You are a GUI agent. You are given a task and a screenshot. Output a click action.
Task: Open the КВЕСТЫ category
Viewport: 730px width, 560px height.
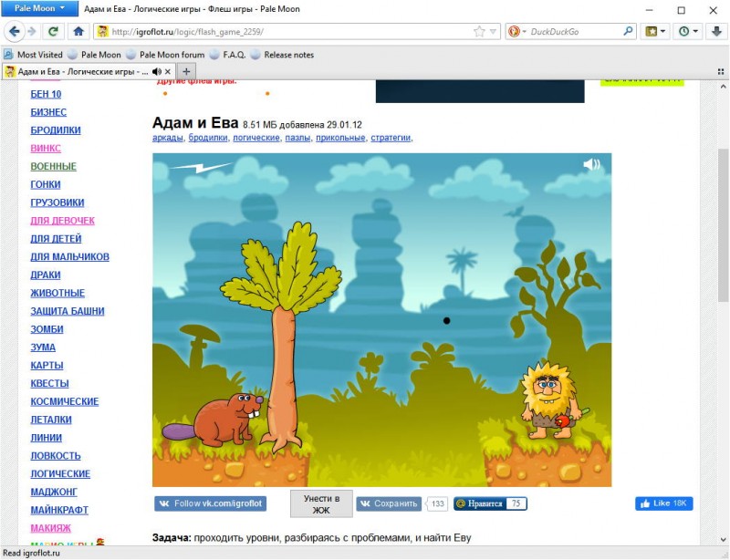(49, 384)
